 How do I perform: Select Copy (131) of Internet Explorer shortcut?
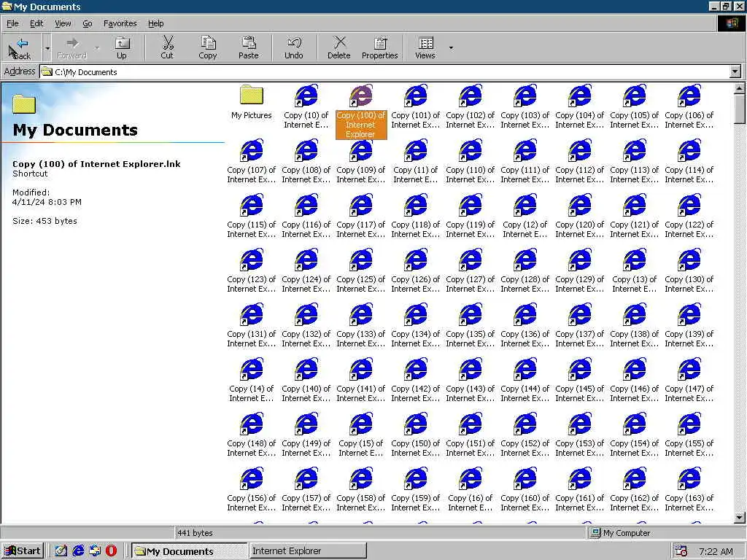tap(252, 326)
